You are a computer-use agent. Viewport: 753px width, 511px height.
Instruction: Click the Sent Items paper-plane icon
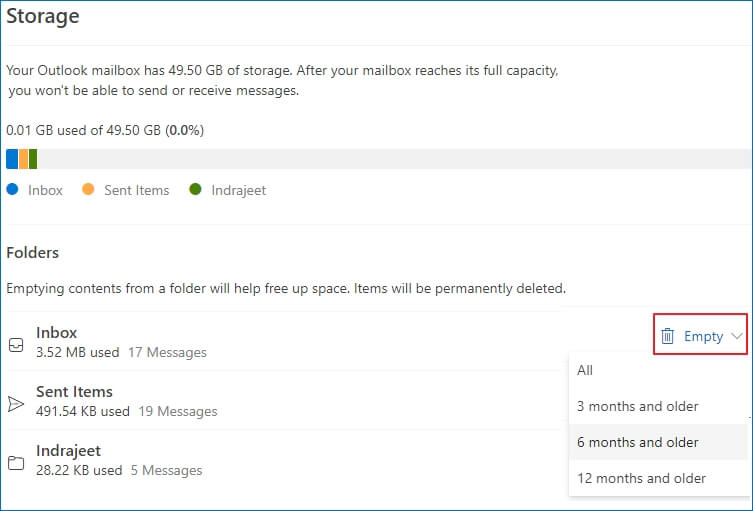[16, 404]
